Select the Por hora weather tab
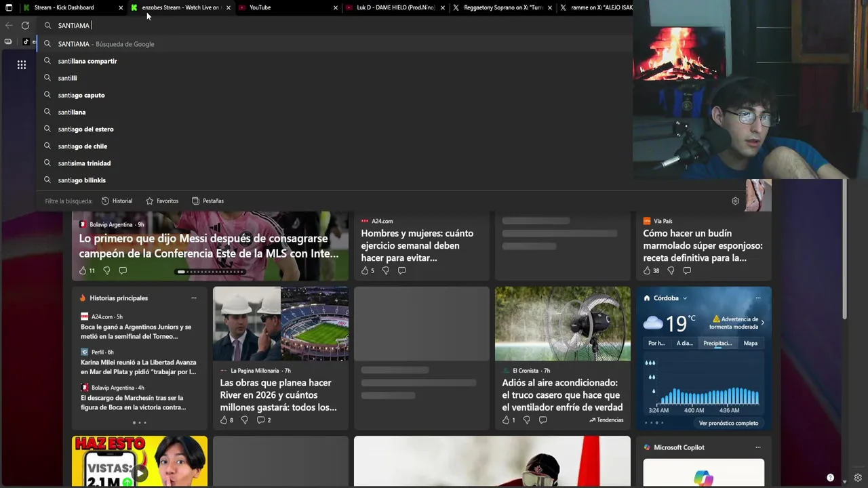The image size is (868, 488). pyautogui.click(x=656, y=344)
